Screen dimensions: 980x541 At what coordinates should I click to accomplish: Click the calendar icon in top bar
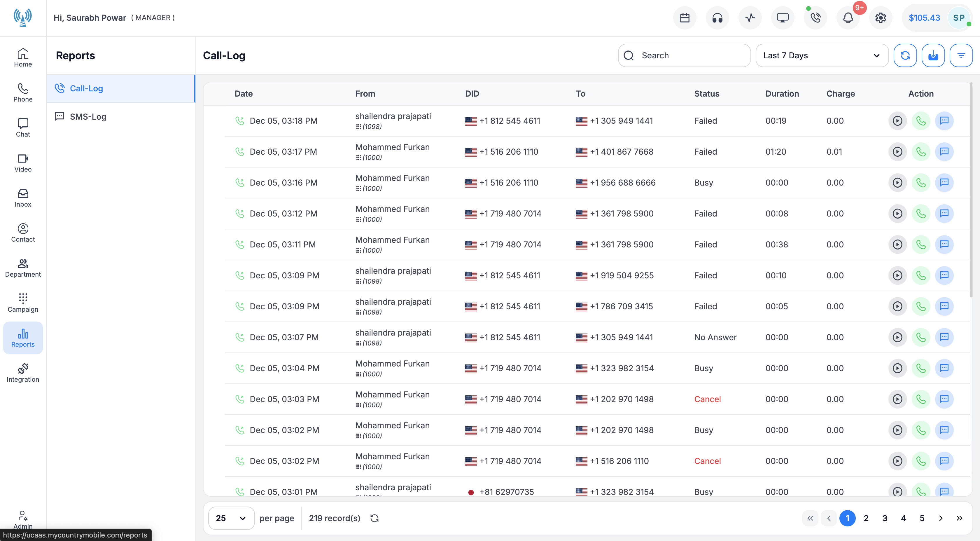click(x=685, y=18)
